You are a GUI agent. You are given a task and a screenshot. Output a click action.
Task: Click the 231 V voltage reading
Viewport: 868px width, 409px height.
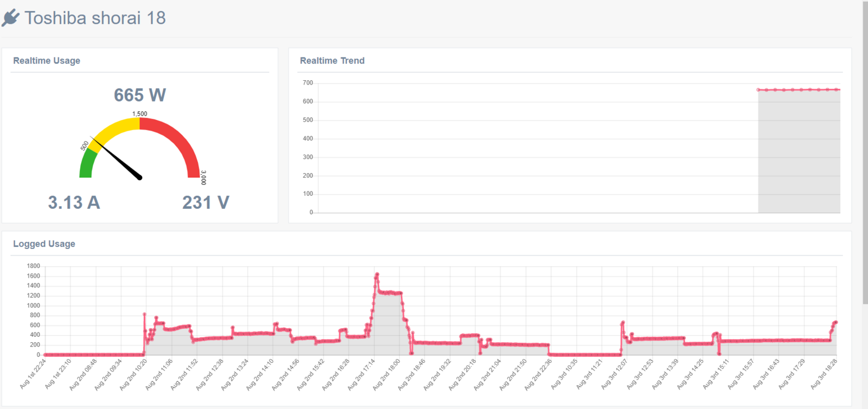[x=206, y=202]
